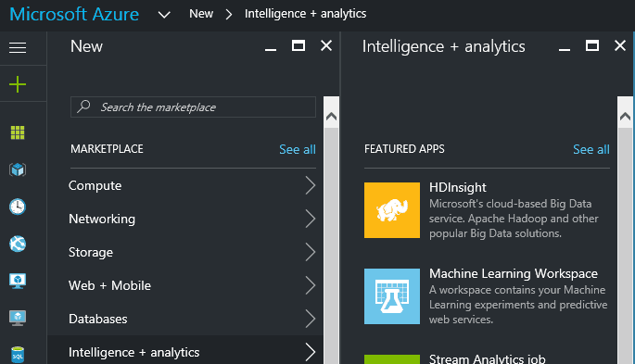Viewport: 635px width, 364px height.
Task: Expand the dropdown chevron beside Microsoft Azure
Action: 164,15
